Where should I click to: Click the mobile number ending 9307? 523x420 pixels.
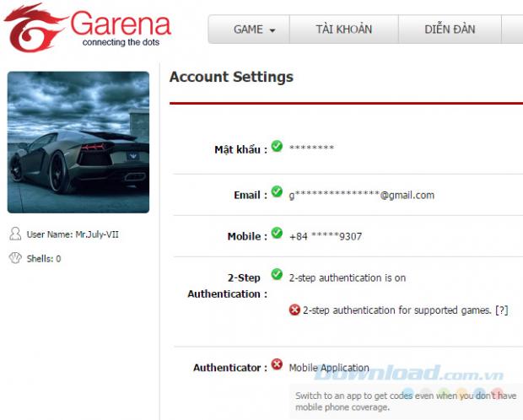click(325, 236)
